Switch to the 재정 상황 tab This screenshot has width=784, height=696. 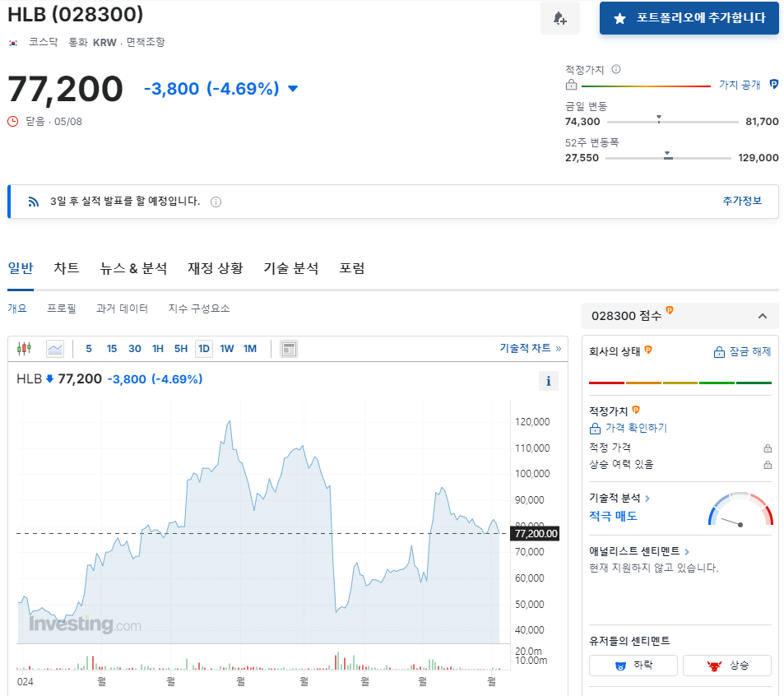[x=215, y=268]
